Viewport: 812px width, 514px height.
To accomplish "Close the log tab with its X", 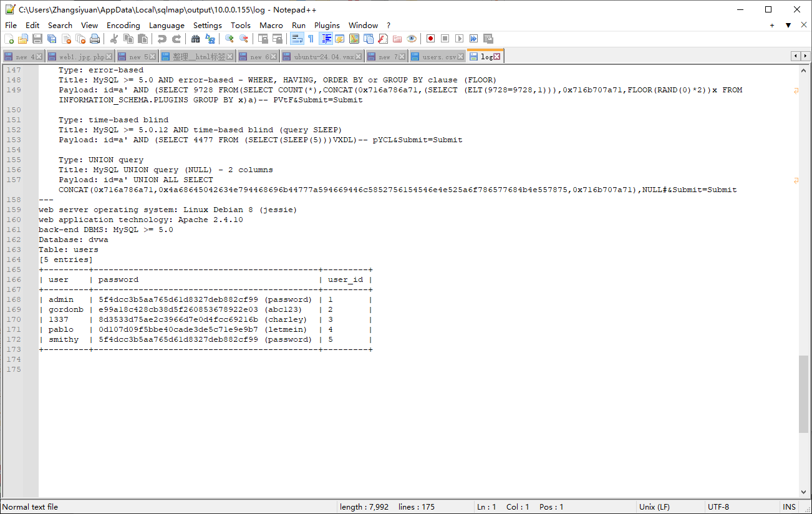I will point(498,57).
